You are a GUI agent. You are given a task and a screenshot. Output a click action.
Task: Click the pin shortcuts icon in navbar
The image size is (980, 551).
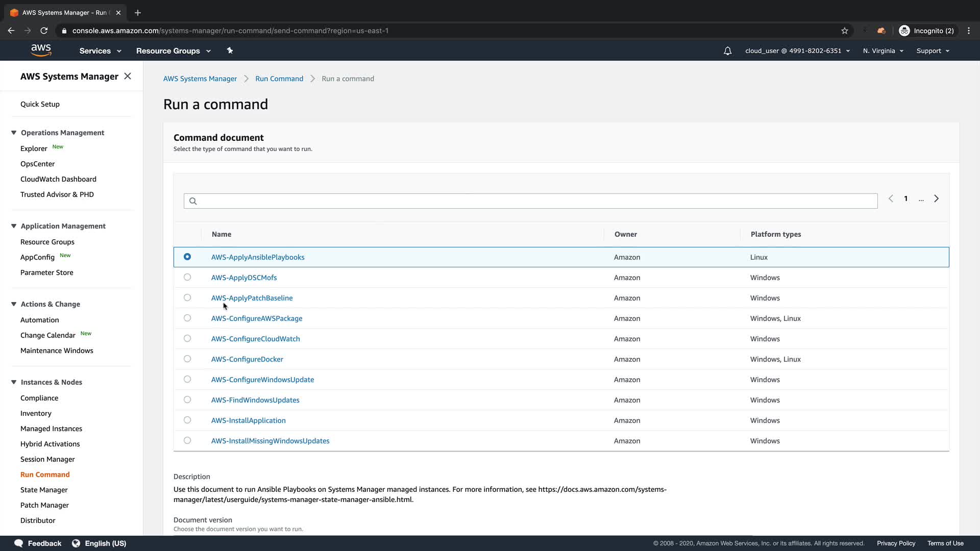tap(230, 51)
